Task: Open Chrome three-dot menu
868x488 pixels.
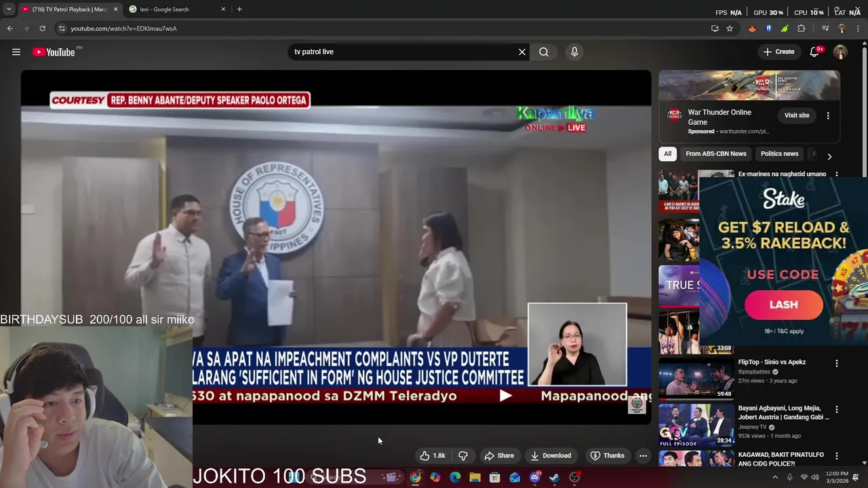Action: 858,28
